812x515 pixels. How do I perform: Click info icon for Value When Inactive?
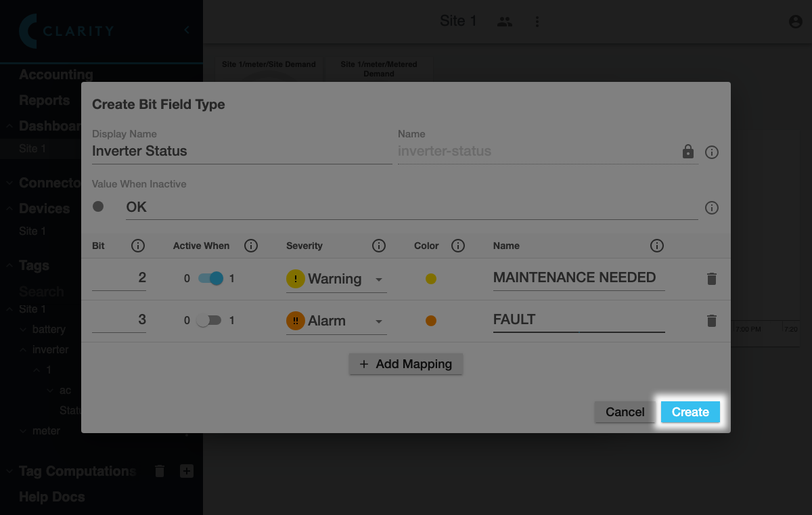(711, 208)
